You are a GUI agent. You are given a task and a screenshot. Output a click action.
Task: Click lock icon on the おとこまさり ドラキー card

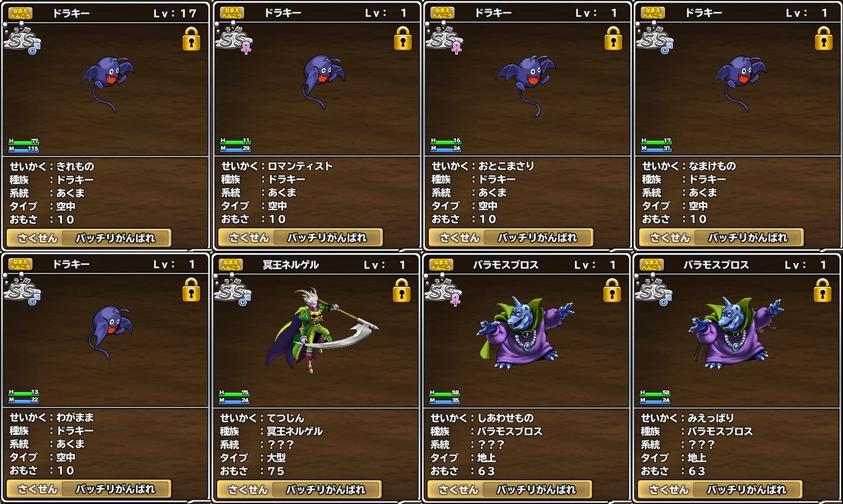614,39
